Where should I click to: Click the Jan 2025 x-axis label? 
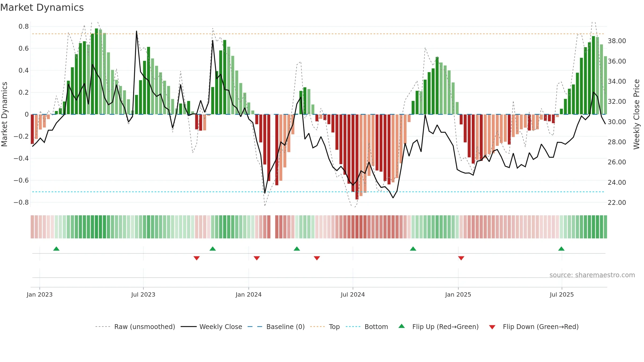click(x=458, y=294)
